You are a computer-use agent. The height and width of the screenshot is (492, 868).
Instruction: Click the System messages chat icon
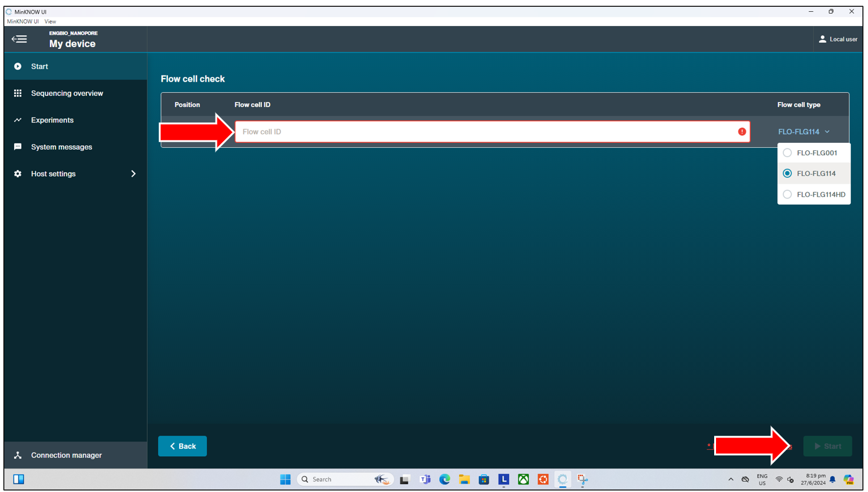coord(18,147)
